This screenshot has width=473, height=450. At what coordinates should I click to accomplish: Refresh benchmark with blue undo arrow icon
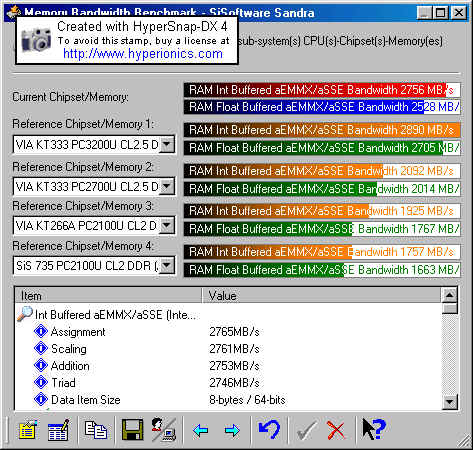(269, 430)
